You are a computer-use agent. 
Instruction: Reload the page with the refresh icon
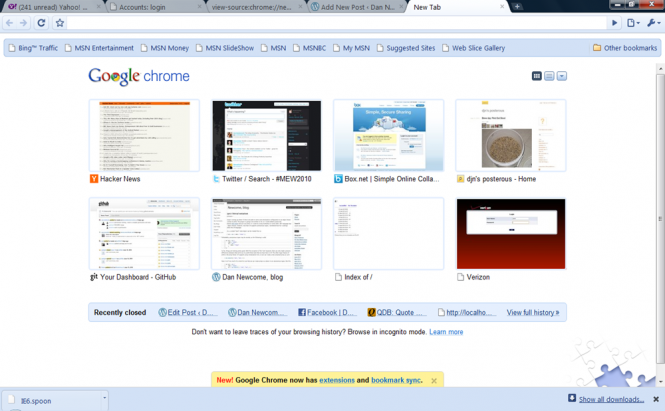[x=41, y=23]
